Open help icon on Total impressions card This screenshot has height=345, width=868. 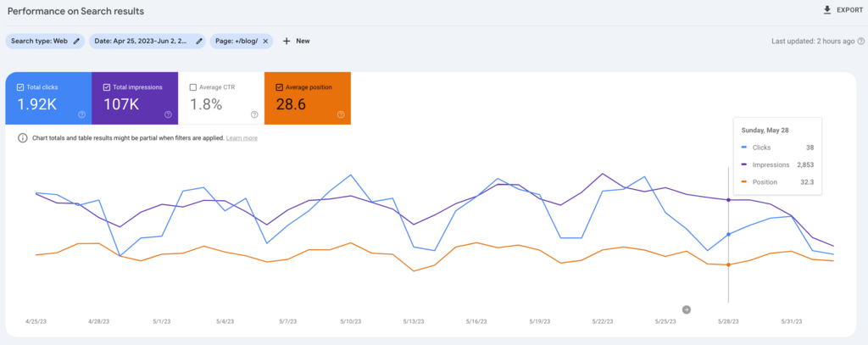click(x=169, y=114)
